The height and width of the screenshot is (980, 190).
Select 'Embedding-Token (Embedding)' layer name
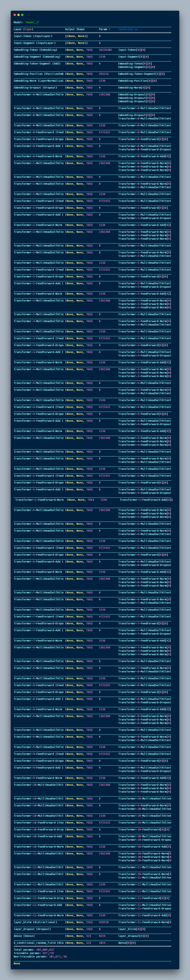[x=35, y=50]
